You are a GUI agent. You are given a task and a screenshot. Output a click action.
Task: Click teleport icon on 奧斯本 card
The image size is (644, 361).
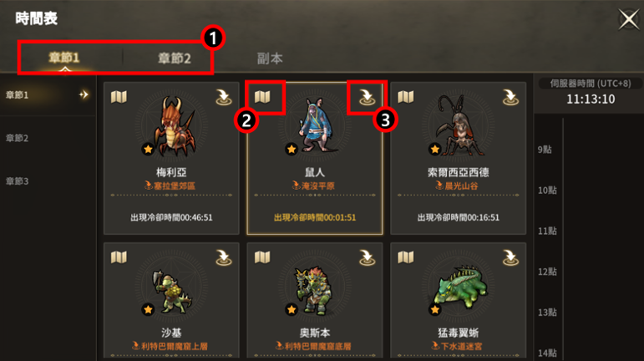point(367,257)
